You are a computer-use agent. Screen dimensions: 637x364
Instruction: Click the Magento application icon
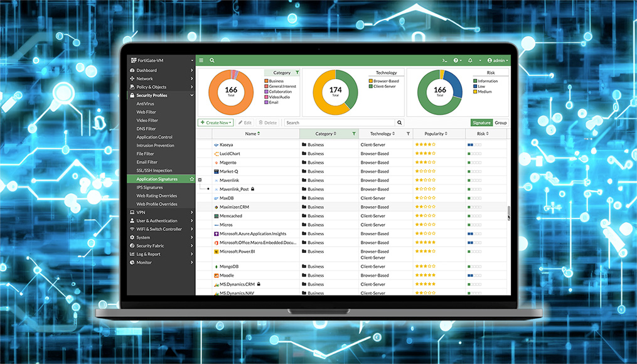point(216,163)
